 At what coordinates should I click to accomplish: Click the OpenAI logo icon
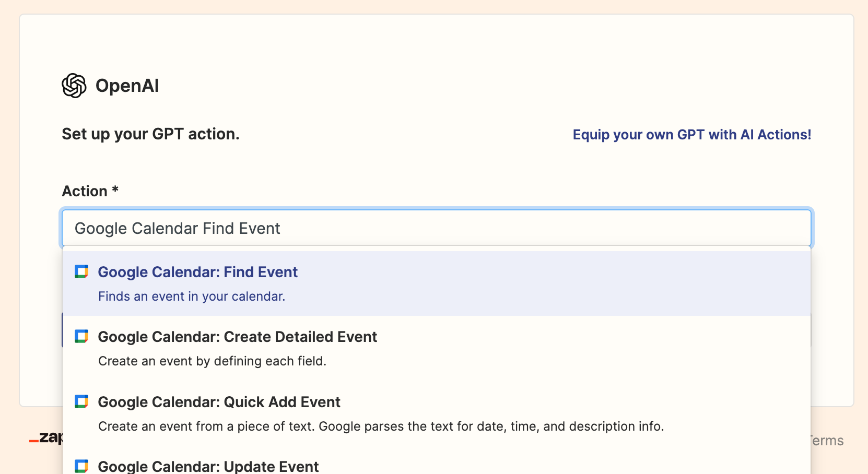tap(74, 86)
